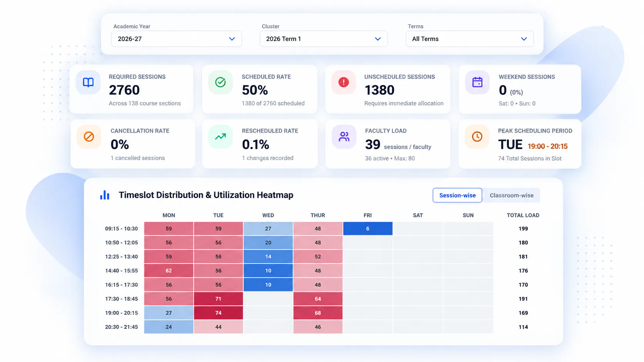Click 'Requires immediate allocation' text

pos(404,103)
